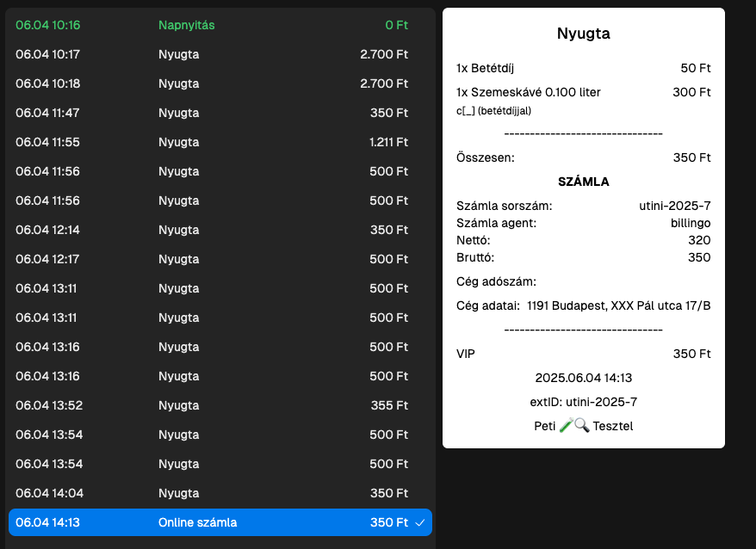Click the checkmark on the Online számla row
Image resolution: width=756 pixels, height=549 pixels.
pyautogui.click(x=419, y=522)
